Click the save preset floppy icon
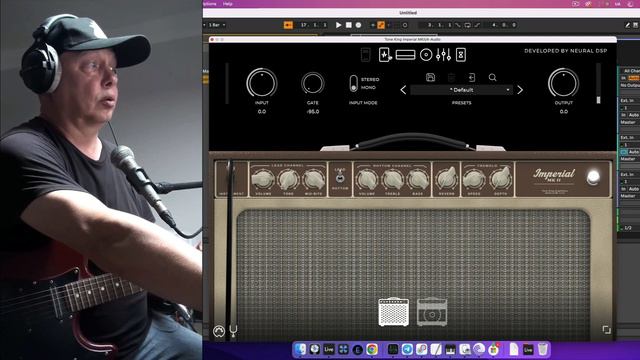 tap(430, 77)
